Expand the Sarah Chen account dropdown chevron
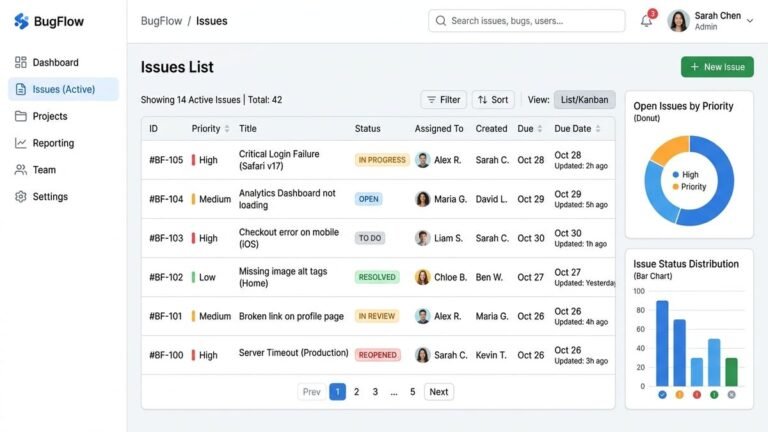768x432 pixels. point(749,21)
